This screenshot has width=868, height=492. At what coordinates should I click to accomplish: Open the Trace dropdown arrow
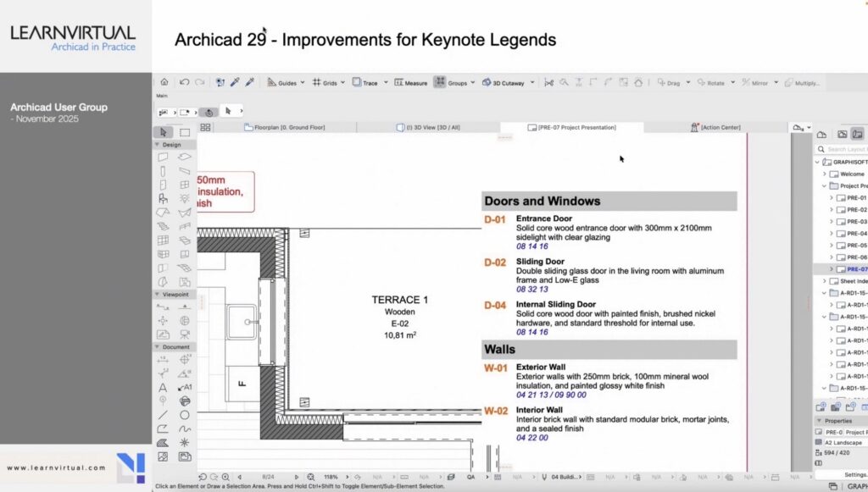point(386,82)
